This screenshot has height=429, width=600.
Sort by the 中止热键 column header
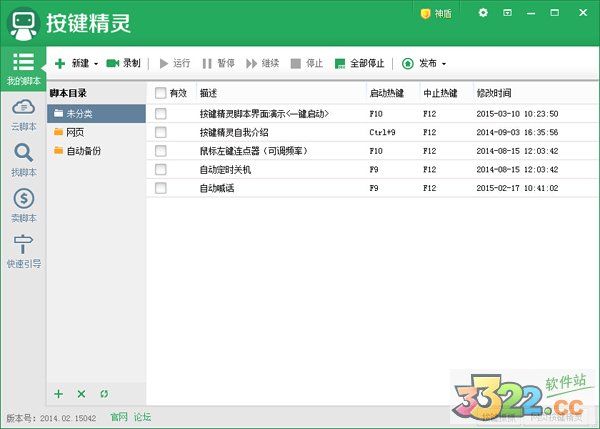[x=447, y=93]
